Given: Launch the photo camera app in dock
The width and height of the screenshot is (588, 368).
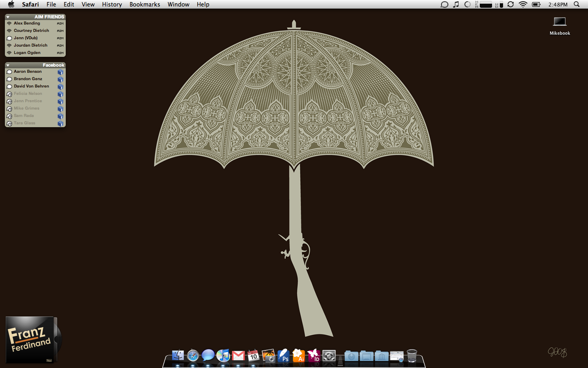Looking at the screenshot, I should tap(268, 356).
